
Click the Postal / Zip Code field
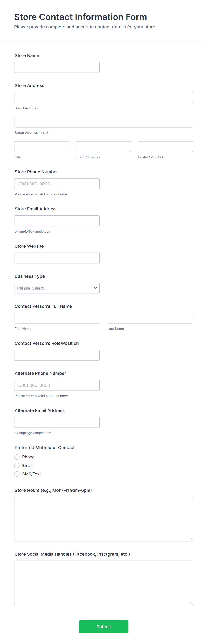click(x=165, y=147)
